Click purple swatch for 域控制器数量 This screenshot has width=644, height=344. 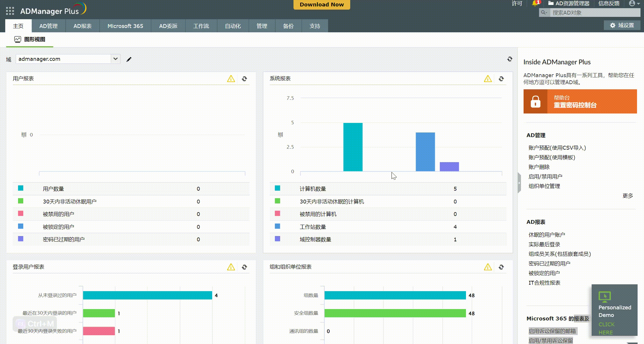tap(277, 239)
